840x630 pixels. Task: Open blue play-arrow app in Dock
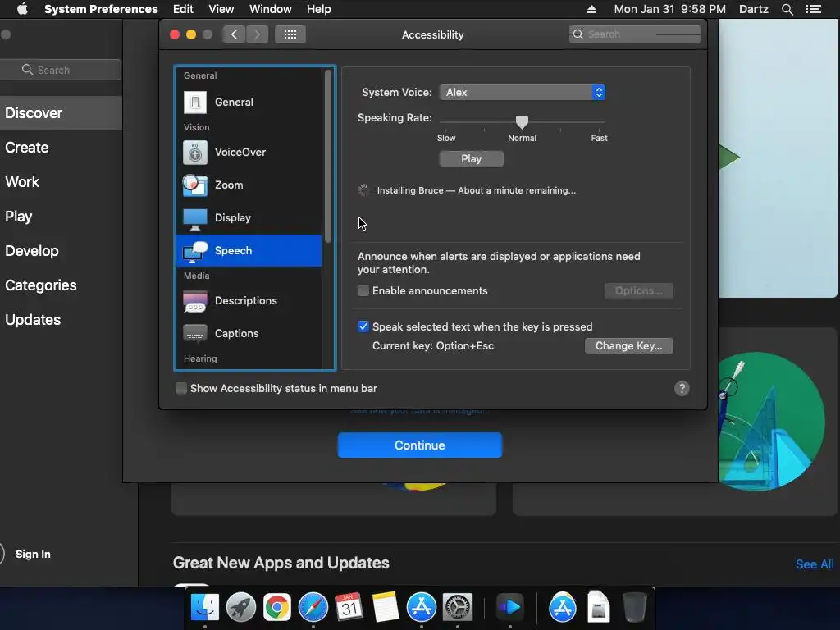tap(509, 607)
